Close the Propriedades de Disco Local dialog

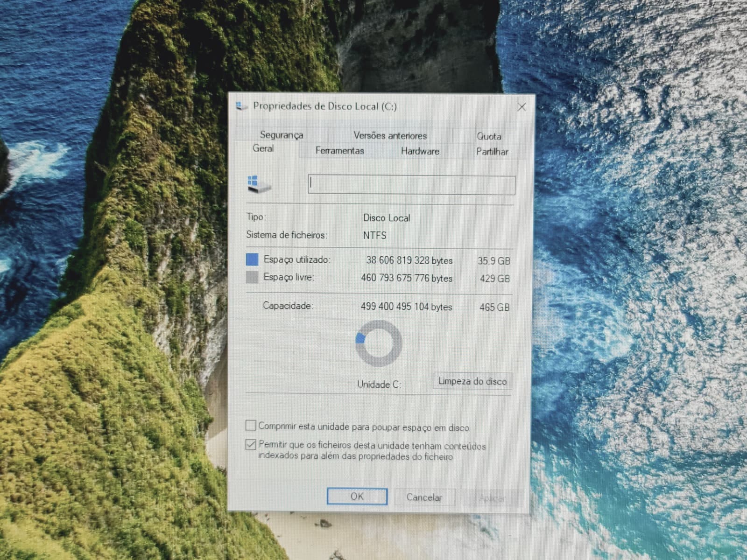coord(521,107)
